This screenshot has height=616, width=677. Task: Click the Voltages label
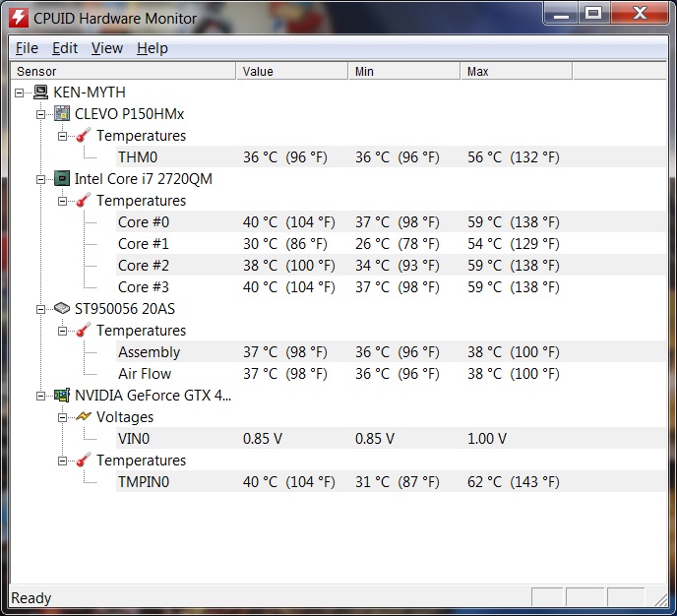click(x=125, y=416)
